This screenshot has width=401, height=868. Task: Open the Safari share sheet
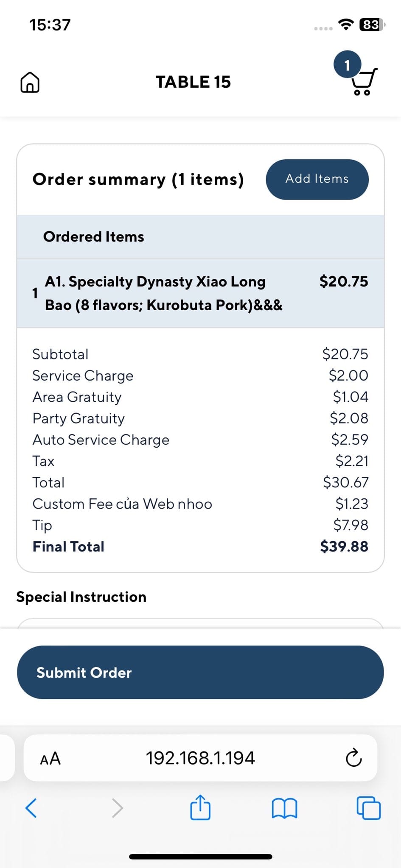click(200, 808)
